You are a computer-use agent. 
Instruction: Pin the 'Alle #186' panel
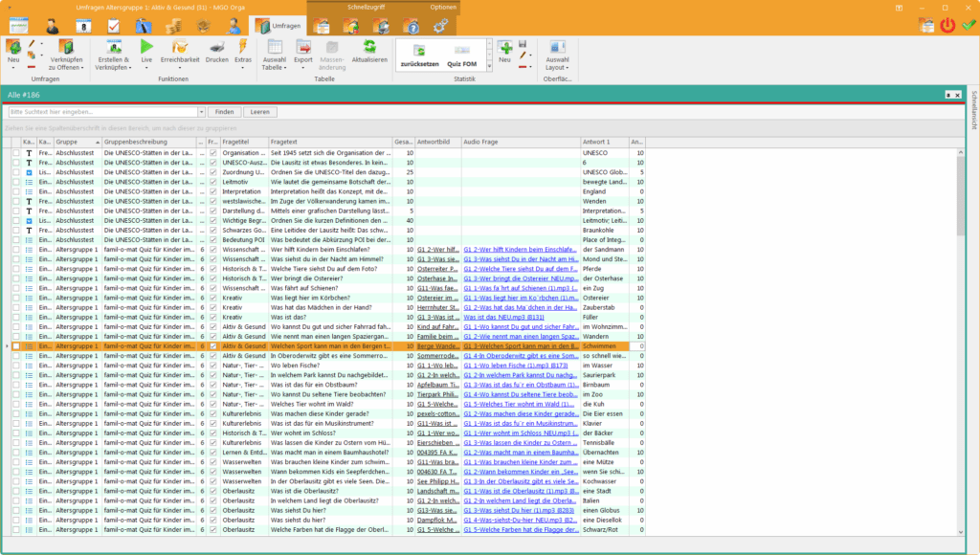click(948, 95)
